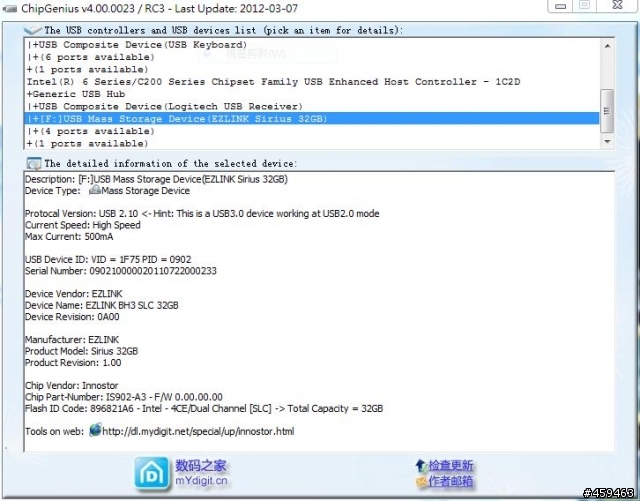The image size is (640, 501).
Task: Open the 数码之家 mYdigit.cn link
Action: [x=201, y=473]
